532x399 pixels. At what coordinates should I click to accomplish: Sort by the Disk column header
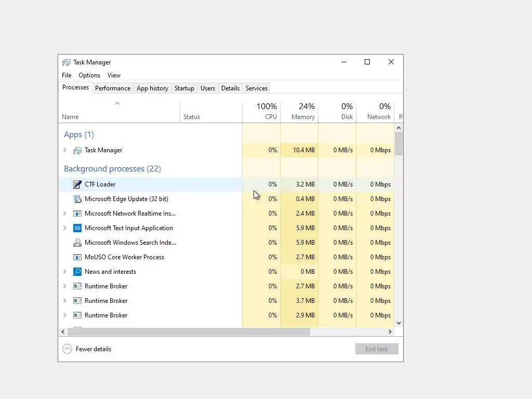(337, 112)
